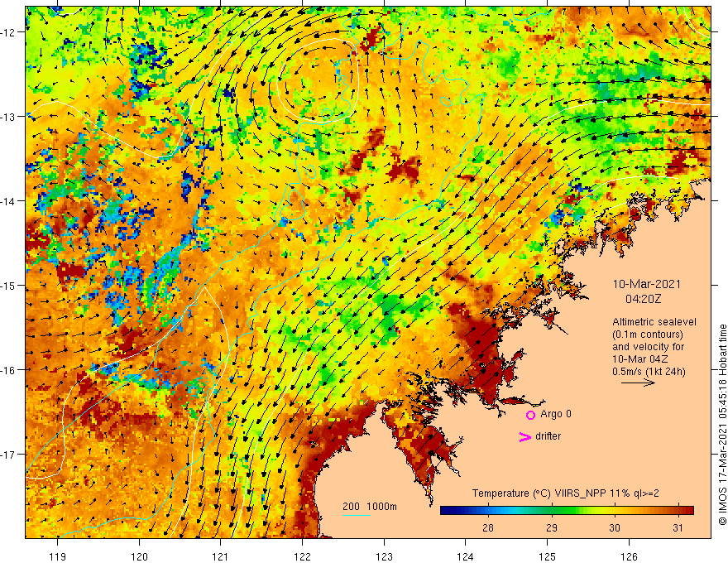
Task: Click the 31 value on temperature scale
Action: pyautogui.click(x=678, y=527)
